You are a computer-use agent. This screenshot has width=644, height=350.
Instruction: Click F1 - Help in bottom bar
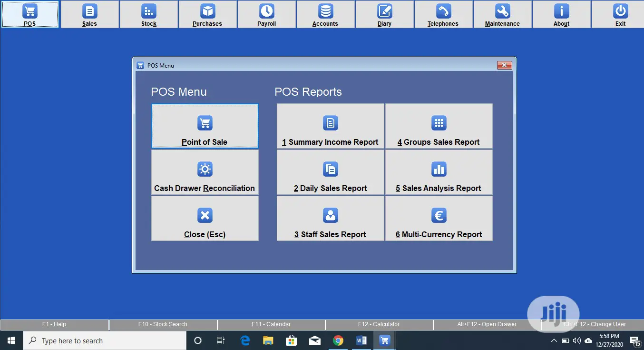(54, 324)
